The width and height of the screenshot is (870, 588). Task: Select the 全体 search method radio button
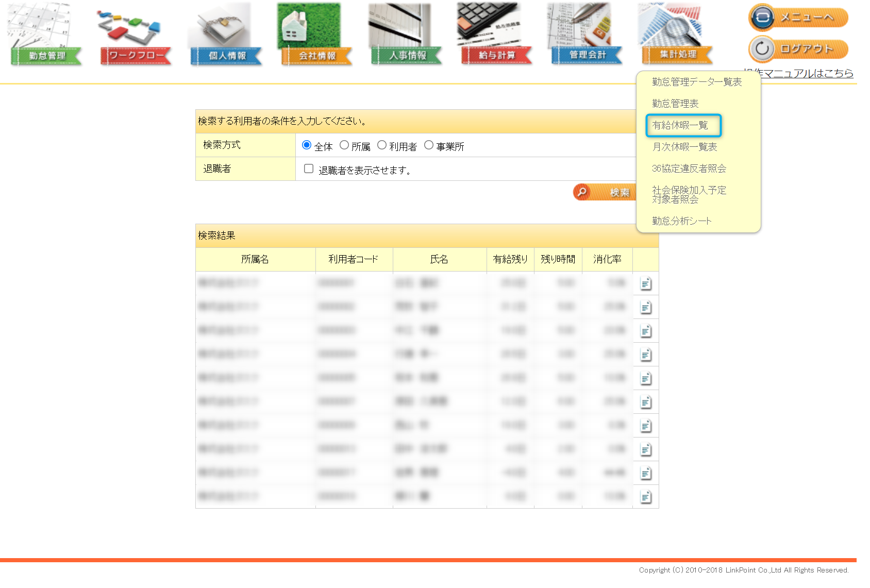click(307, 145)
